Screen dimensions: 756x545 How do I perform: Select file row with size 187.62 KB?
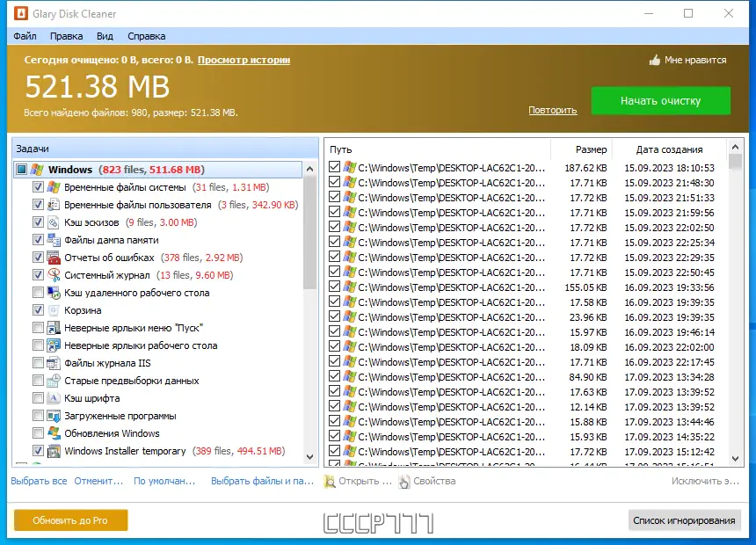[526, 167]
